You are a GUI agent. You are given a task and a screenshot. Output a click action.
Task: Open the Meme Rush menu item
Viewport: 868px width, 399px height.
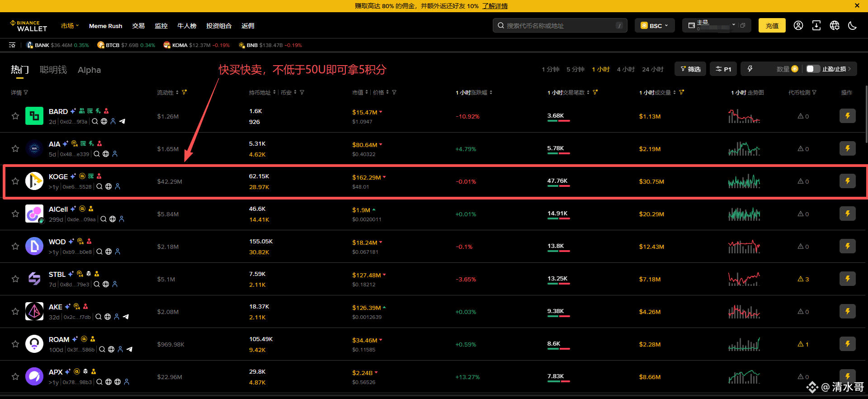pyautogui.click(x=105, y=26)
